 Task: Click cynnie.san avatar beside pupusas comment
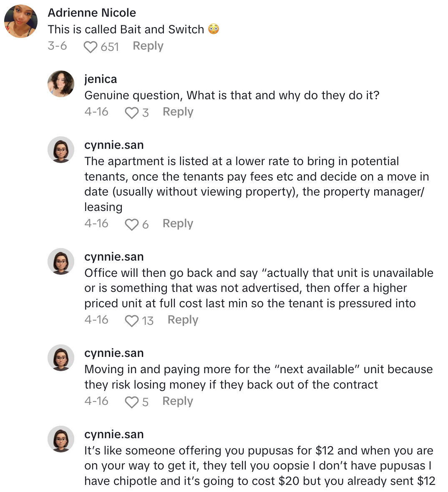[61, 439]
